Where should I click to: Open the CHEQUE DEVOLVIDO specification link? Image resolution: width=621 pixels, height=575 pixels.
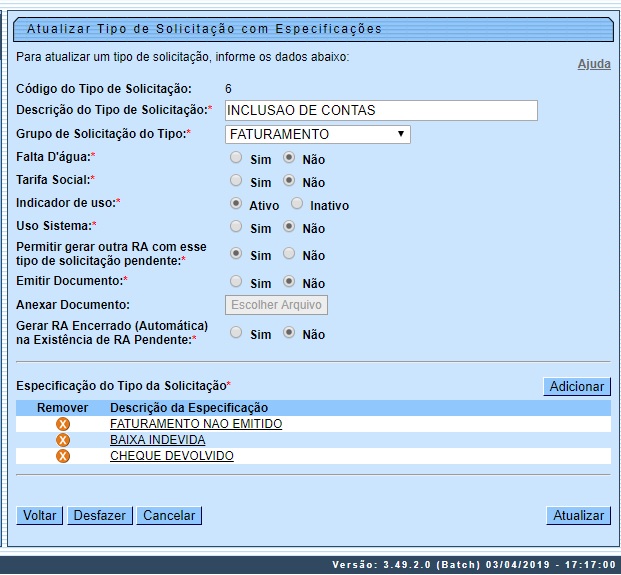click(171, 456)
